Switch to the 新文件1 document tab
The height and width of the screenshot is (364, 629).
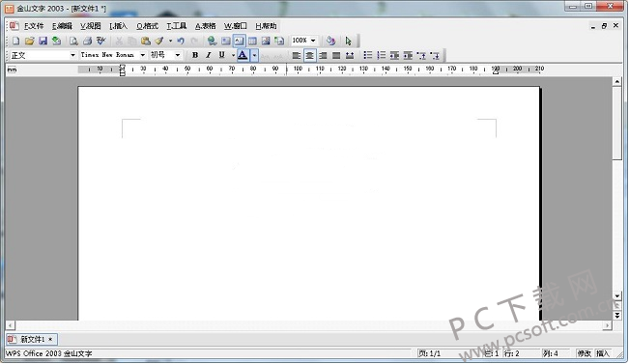[x=32, y=339]
